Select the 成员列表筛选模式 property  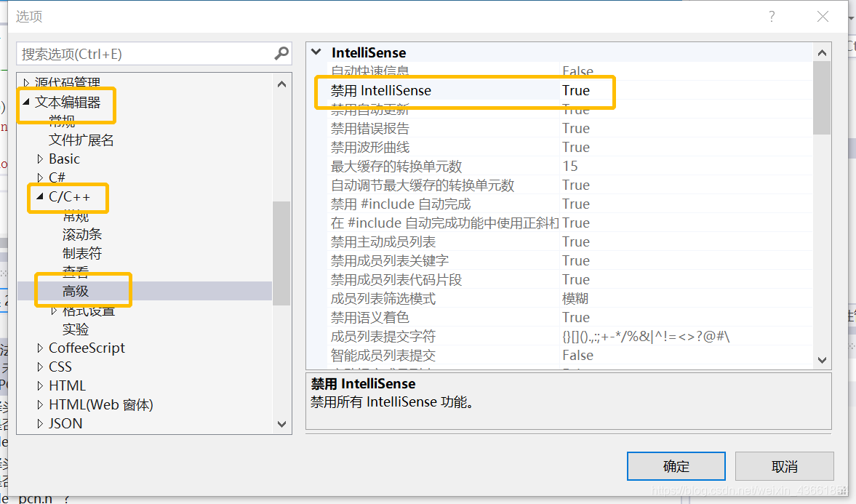tap(383, 299)
